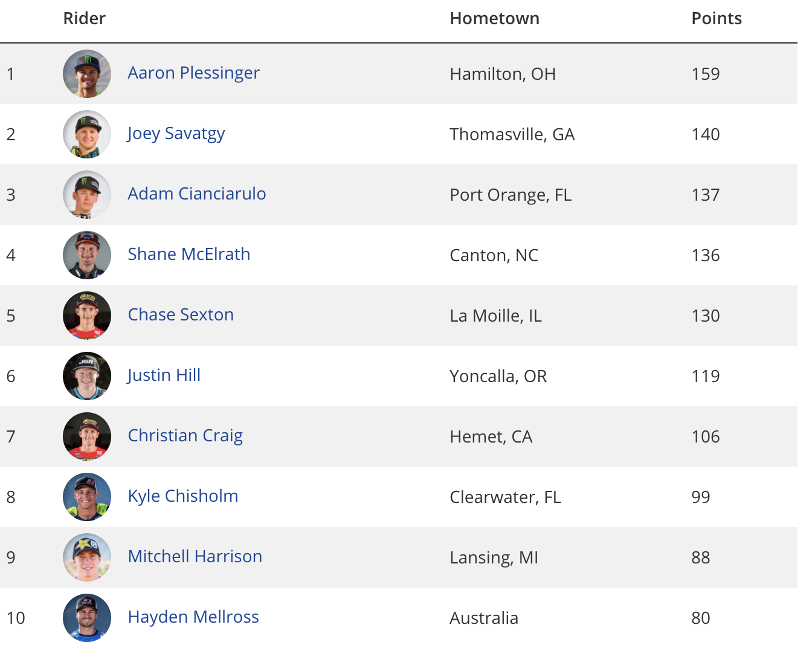Click the Adam Cianciarulo name link

click(x=197, y=194)
